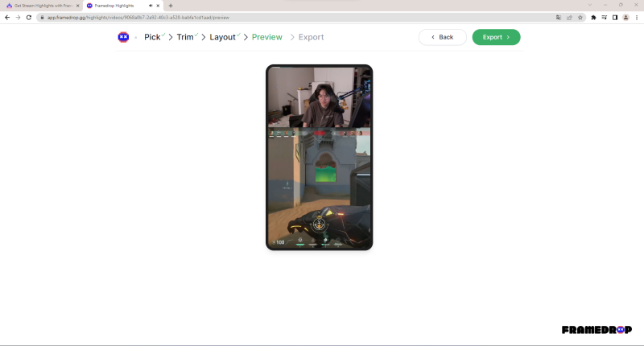
Task: Play the vertical video preview
Action: click(319, 158)
